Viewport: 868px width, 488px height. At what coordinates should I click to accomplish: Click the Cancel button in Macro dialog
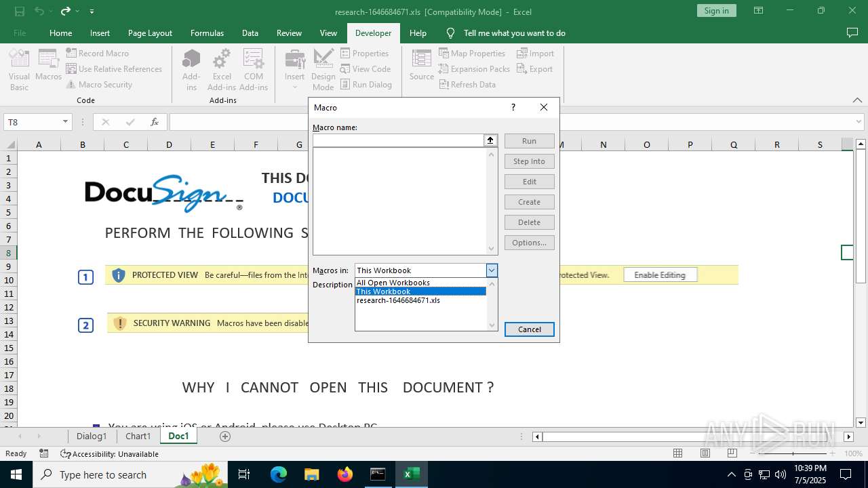(x=529, y=329)
